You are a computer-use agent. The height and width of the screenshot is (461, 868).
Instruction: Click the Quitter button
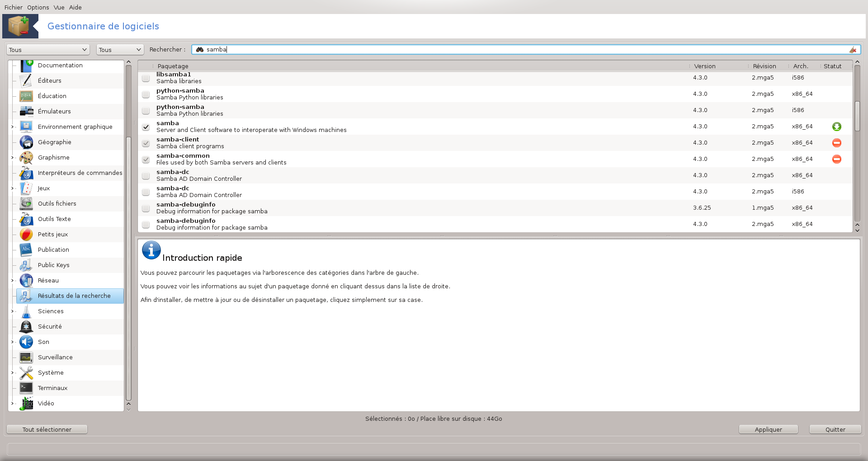tap(835, 429)
